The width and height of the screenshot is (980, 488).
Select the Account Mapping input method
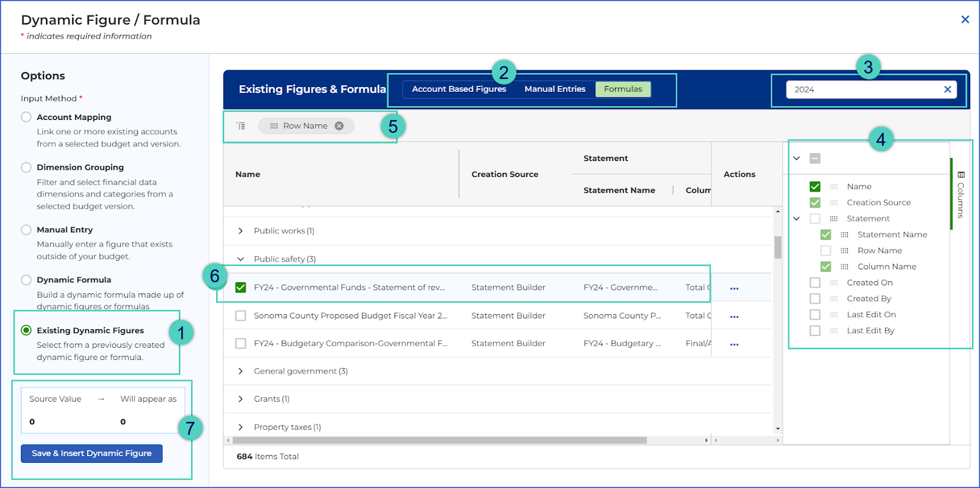26,117
